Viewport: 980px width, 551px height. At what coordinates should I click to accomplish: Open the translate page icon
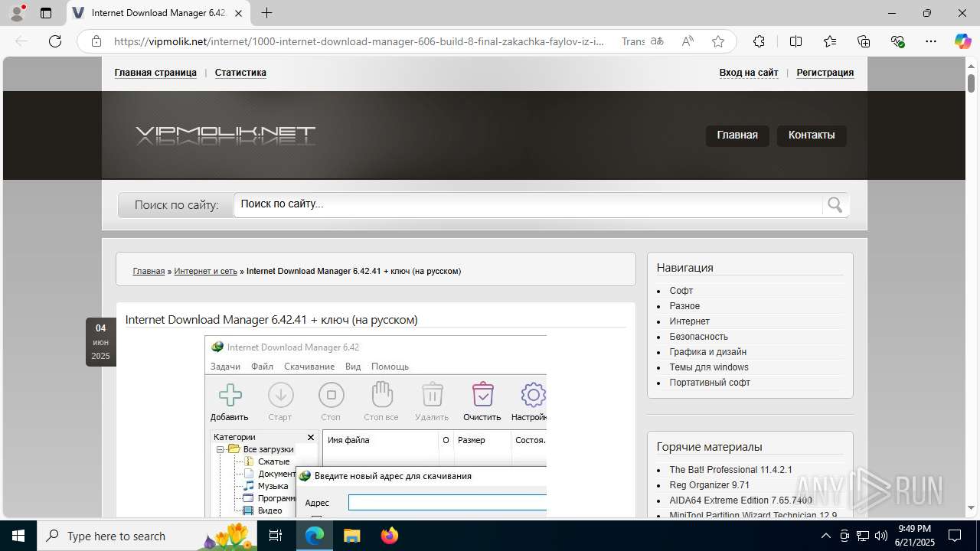pyautogui.click(x=657, y=41)
